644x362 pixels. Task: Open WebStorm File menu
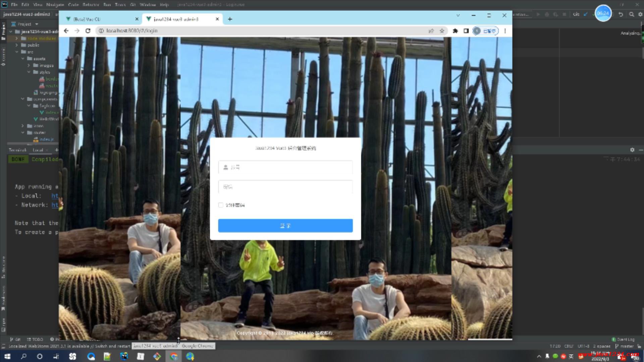pyautogui.click(x=14, y=5)
